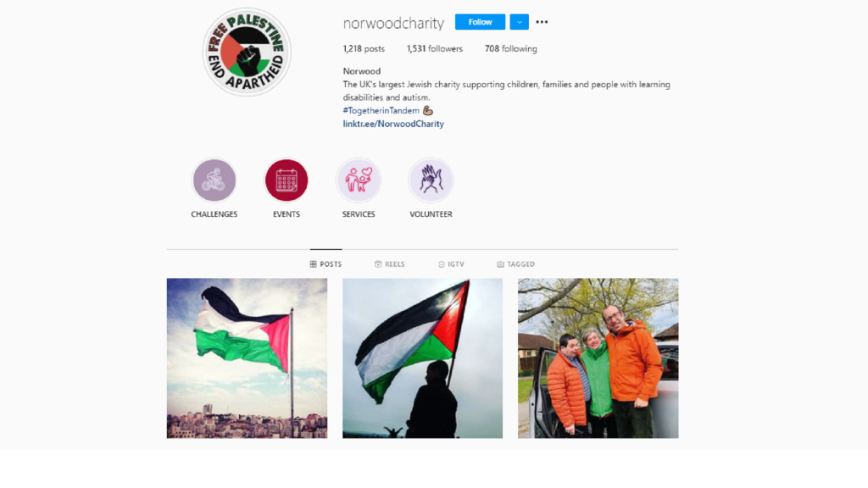Open the Volunteer hands highlight icon
Image resolution: width=868 pixels, height=488 pixels.
click(431, 180)
